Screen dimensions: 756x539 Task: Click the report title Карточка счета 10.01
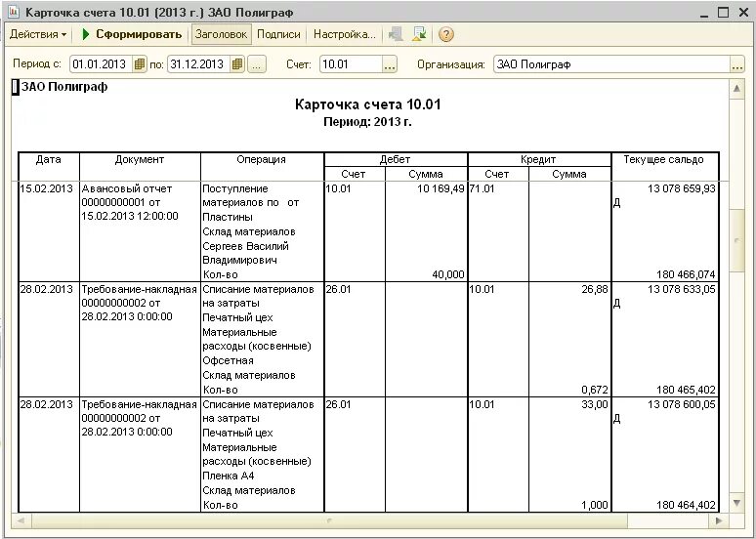(x=368, y=104)
